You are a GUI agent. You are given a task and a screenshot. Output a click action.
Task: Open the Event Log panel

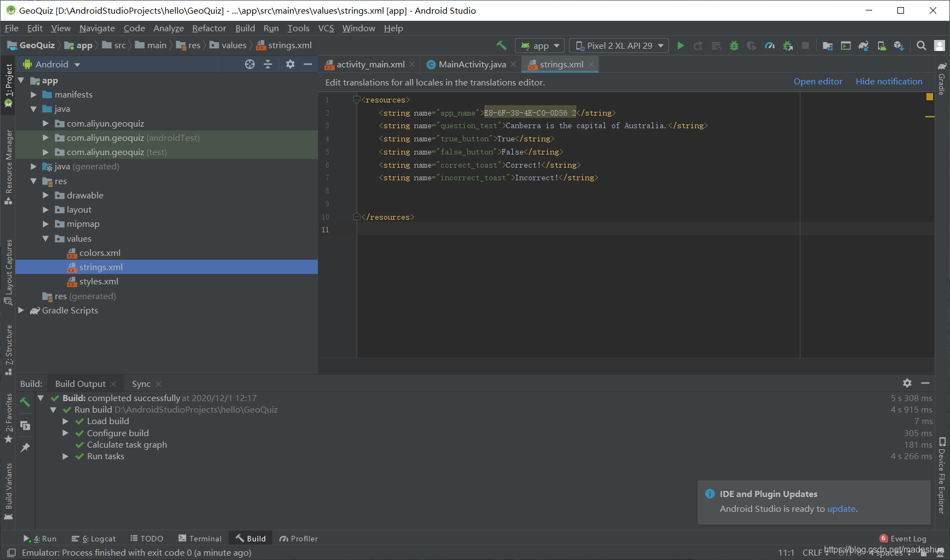coord(903,539)
